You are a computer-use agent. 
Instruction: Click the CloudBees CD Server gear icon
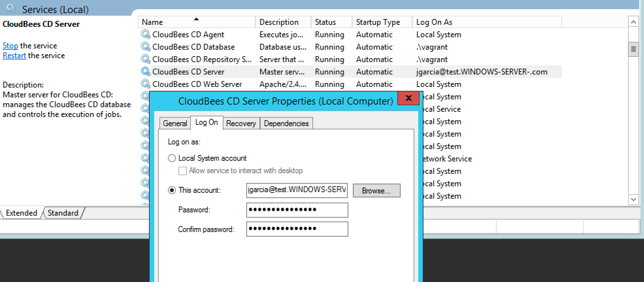145,72
